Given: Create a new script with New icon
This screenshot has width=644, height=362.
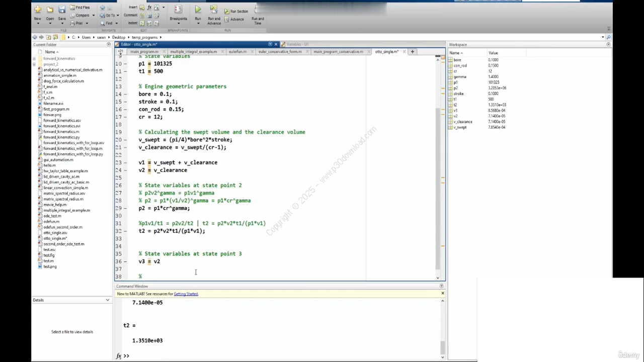Looking at the screenshot, I should coord(38,10).
